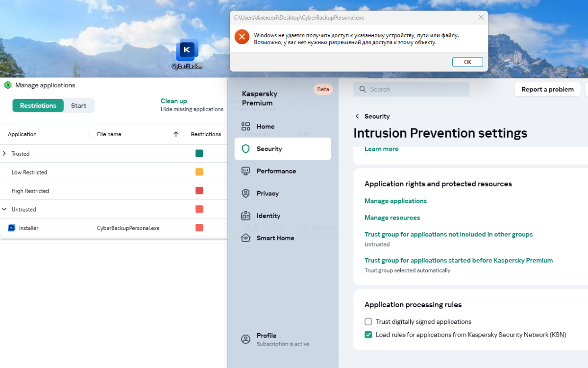This screenshot has width=588, height=368.
Task: Click the Restrictions column header
Action: pyautogui.click(x=206, y=134)
